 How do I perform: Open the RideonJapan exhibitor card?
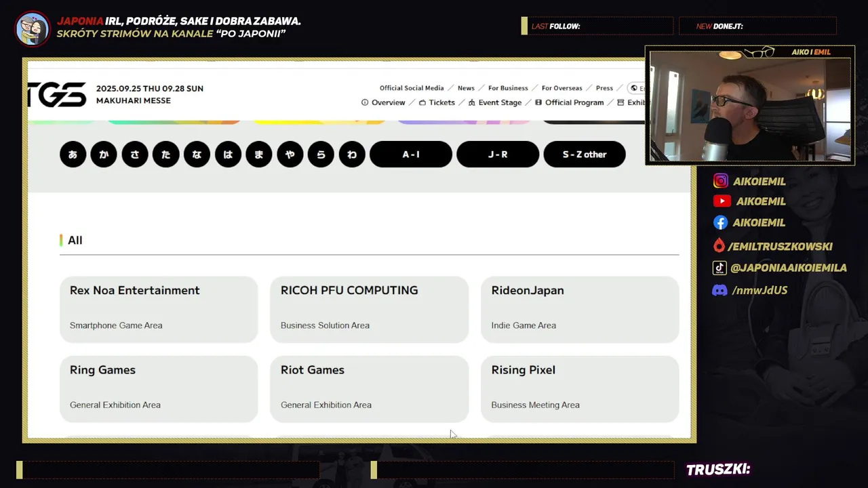(x=580, y=309)
